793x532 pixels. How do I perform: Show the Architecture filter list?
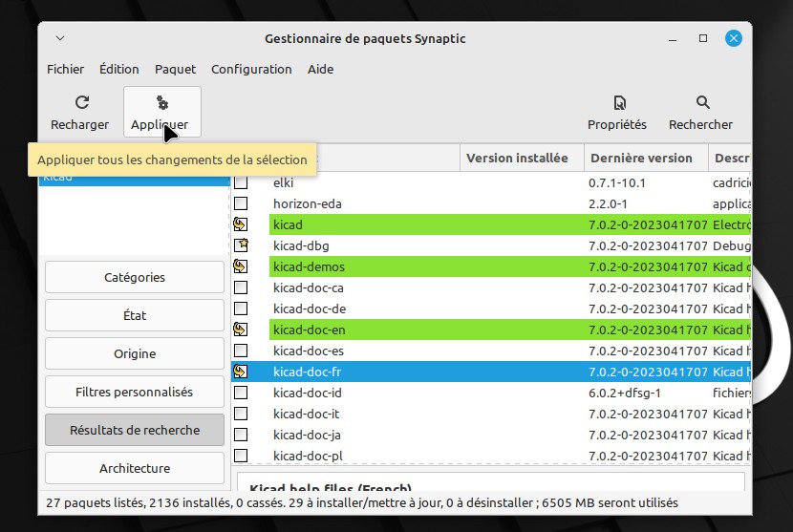pos(135,468)
